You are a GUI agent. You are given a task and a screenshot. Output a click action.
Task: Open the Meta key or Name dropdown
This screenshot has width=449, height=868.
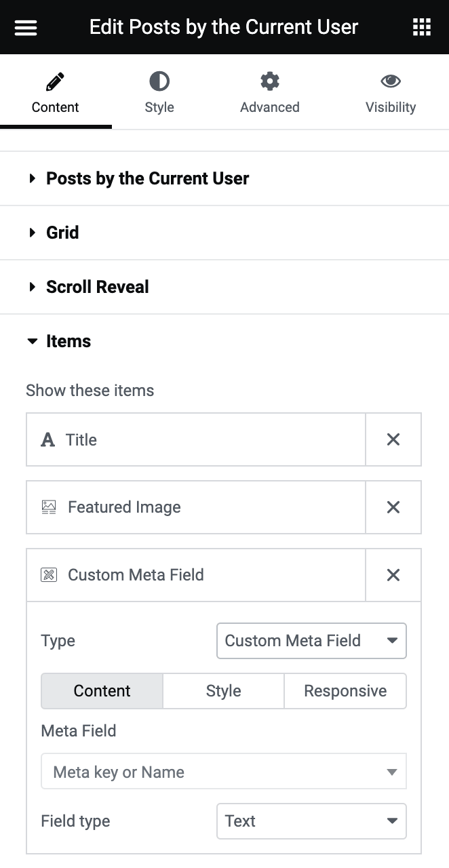223,771
